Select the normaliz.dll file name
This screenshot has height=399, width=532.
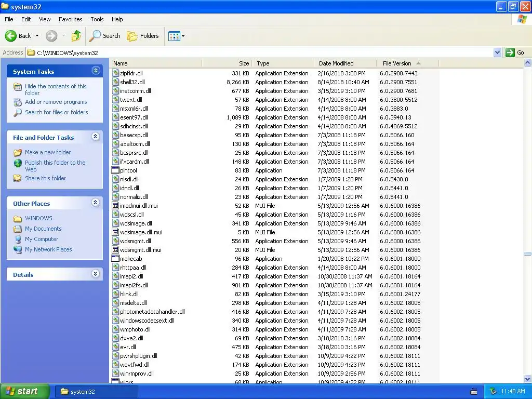tap(134, 197)
